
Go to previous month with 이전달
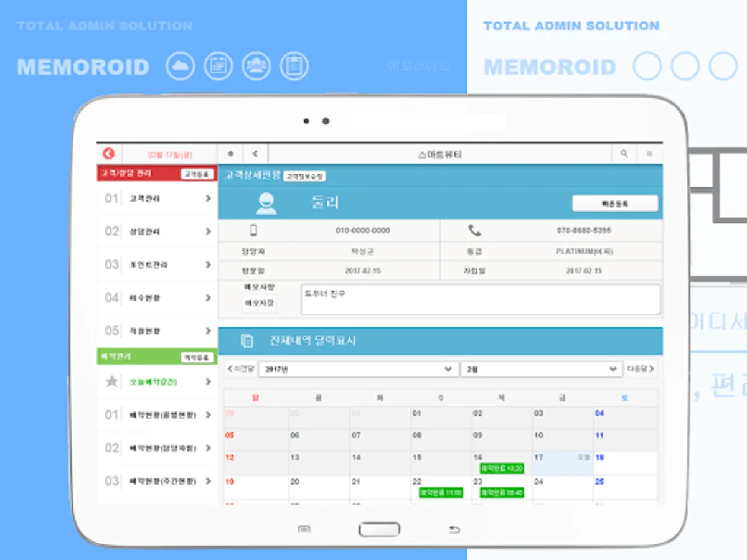click(241, 369)
